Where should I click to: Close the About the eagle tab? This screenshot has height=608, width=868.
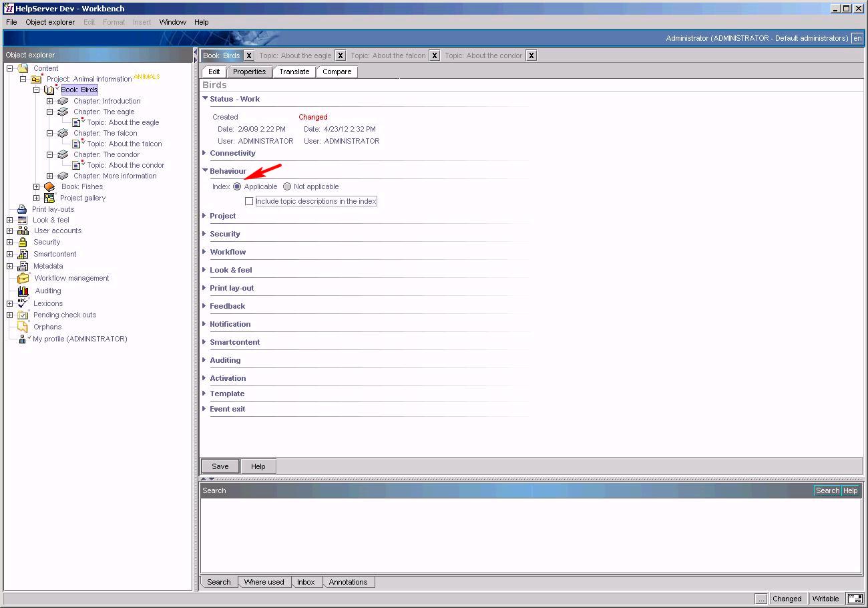pyautogui.click(x=341, y=55)
